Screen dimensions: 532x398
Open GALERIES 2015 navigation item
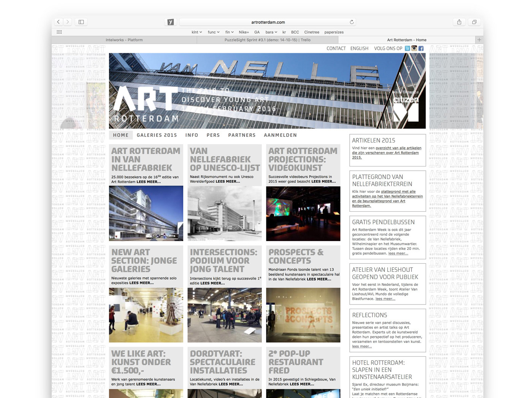click(x=157, y=135)
